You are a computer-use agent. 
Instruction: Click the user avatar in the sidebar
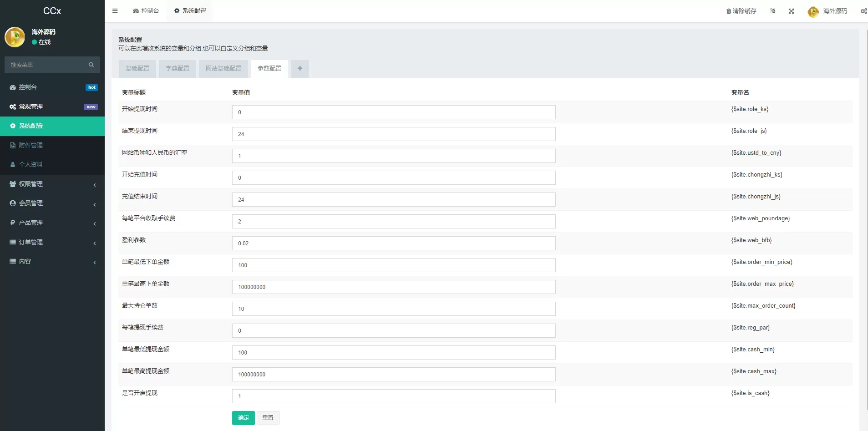point(15,37)
